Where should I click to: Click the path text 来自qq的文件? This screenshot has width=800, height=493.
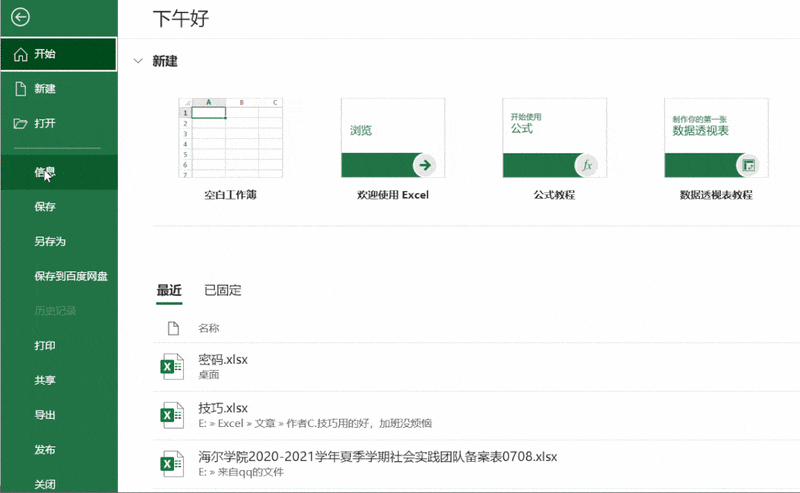click(x=251, y=472)
